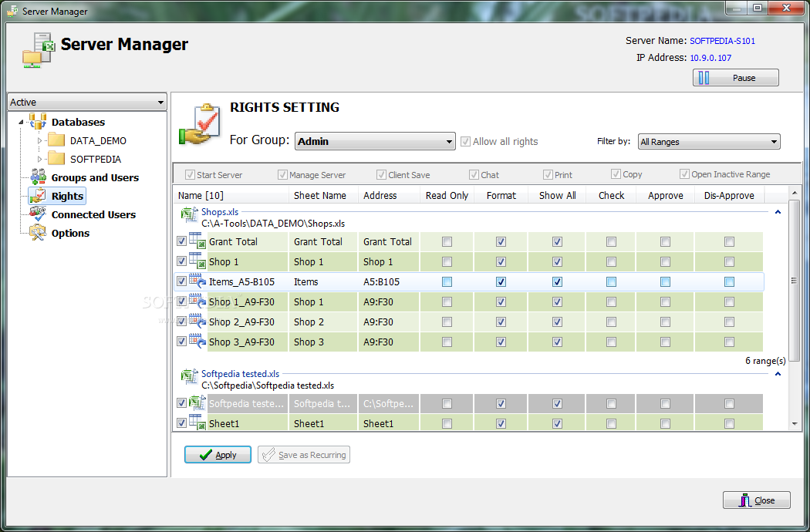Viewport: 810px width, 532px height.
Task: Click the Shops.xls workbook icon
Action: click(x=190, y=214)
